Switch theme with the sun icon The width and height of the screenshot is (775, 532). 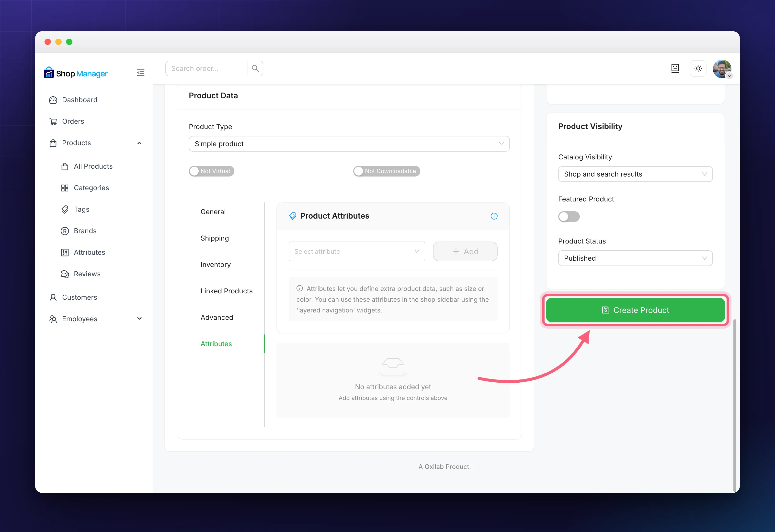tap(698, 69)
